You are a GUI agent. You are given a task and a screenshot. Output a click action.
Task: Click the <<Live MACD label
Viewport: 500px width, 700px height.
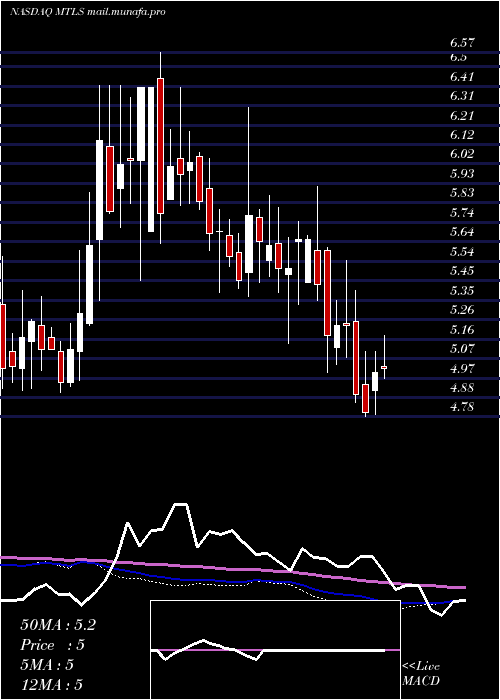click(x=421, y=674)
